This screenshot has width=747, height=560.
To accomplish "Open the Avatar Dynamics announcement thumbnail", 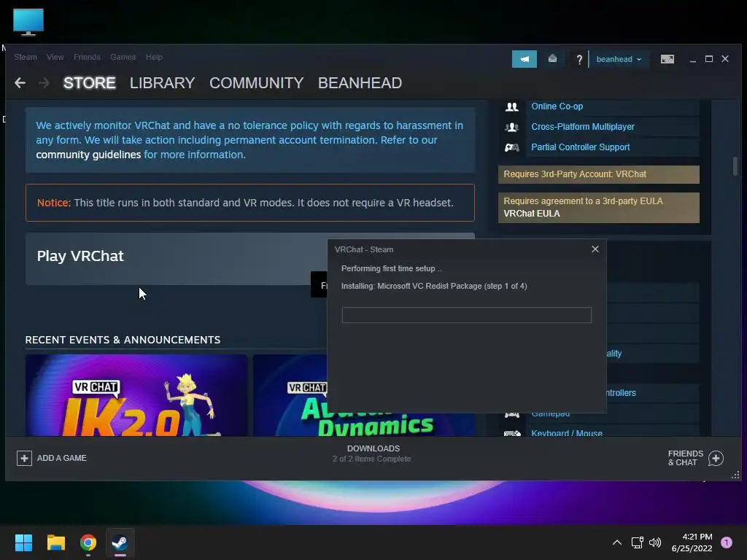I will (290, 395).
